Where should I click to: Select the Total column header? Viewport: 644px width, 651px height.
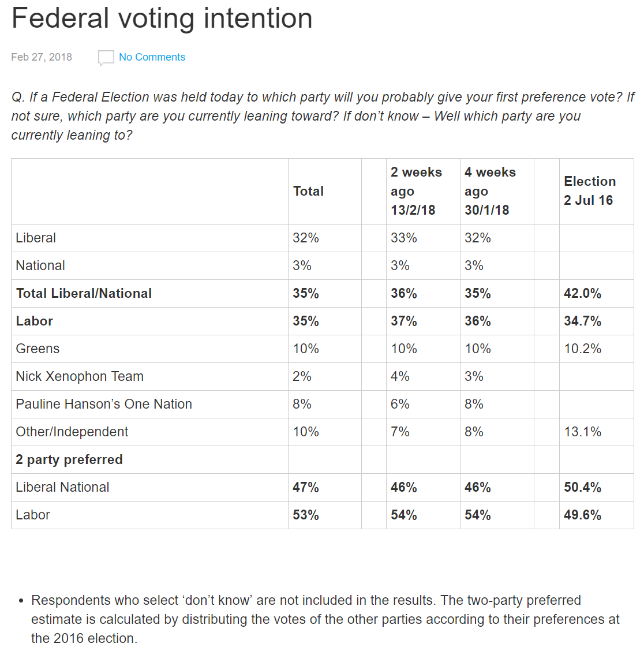tap(308, 191)
